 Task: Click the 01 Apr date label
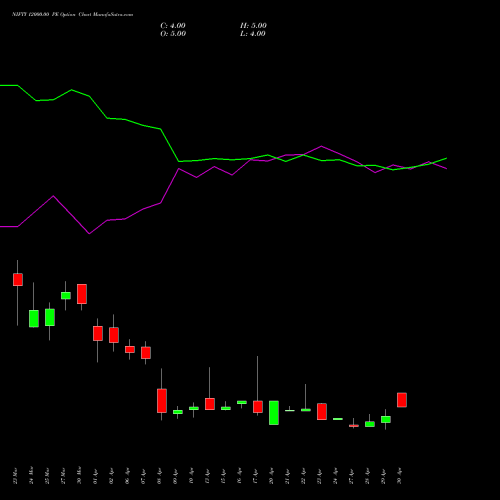pos(95,476)
